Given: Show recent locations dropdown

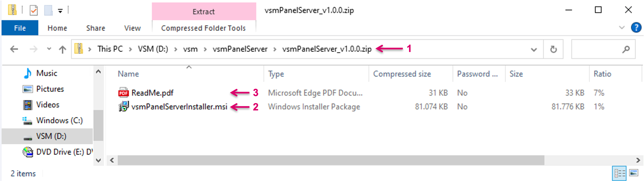Looking at the screenshot, I should (49, 49).
